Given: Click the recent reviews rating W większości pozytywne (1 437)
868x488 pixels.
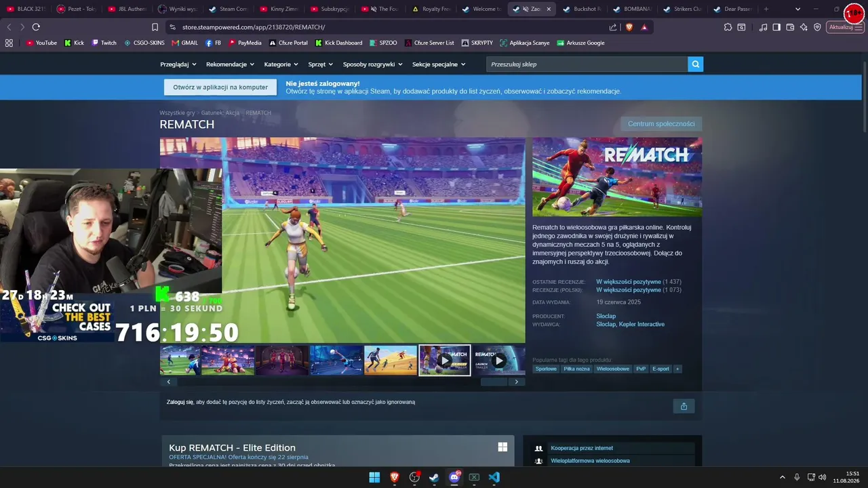Looking at the screenshot, I should [639, 281].
